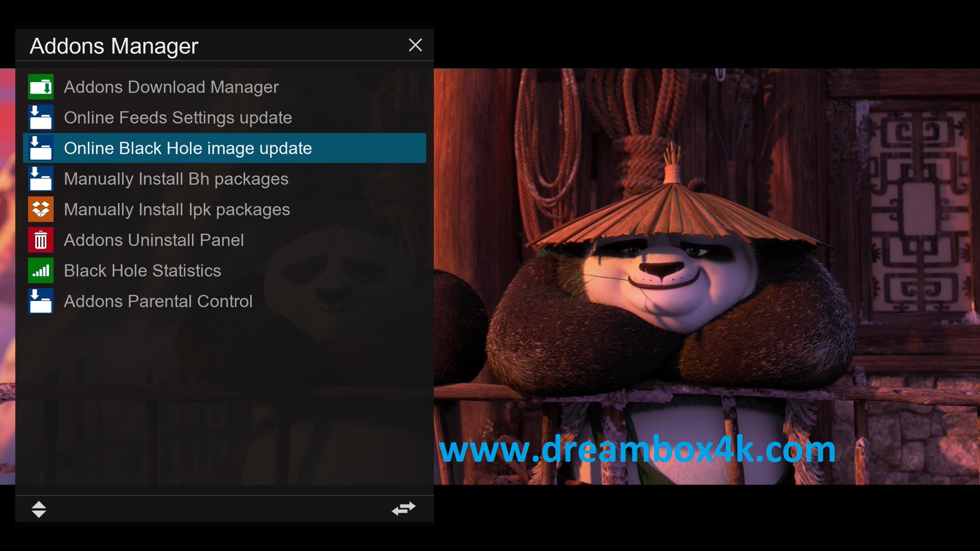The height and width of the screenshot is (551, 980).
Task: Select Addons Parental Control entry
Action: (225, 301)
